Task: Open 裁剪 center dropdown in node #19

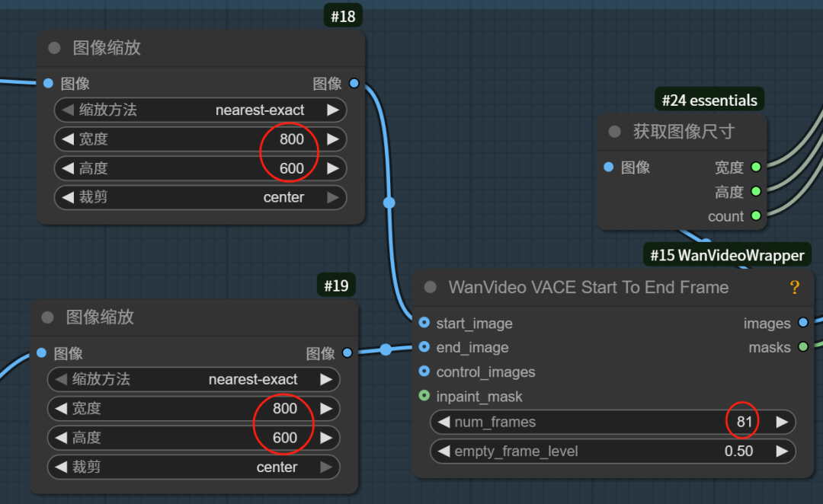Action: coord(194,467)
